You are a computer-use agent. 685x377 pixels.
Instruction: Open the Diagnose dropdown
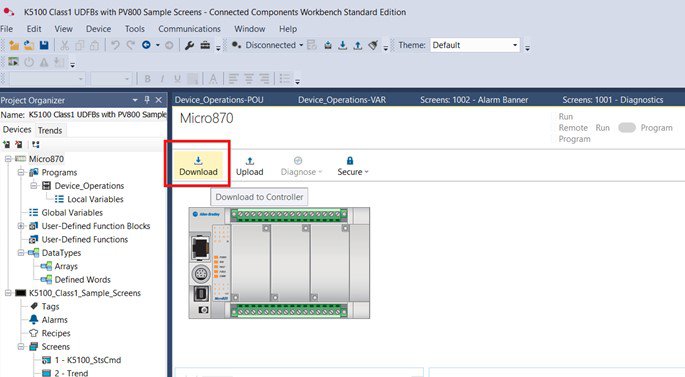click(x=301, y=166)
